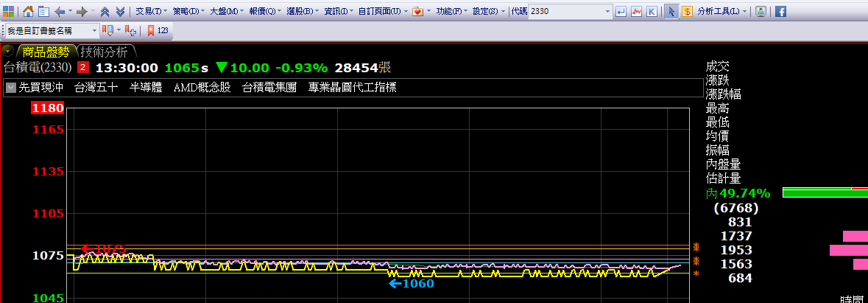Click the 內盤量 label in quote panel
The height and width of the screenshot is (303, 868).
click(x=724, y=164)
